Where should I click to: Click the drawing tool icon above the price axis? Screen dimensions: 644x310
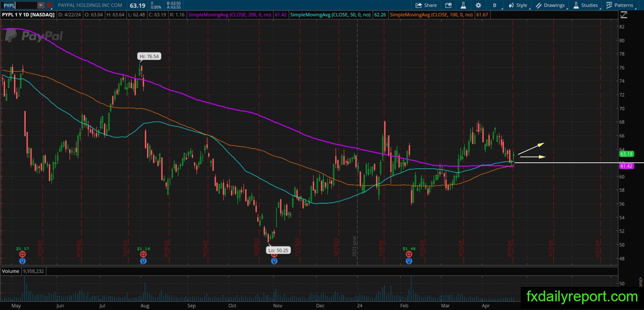(624, 15)
